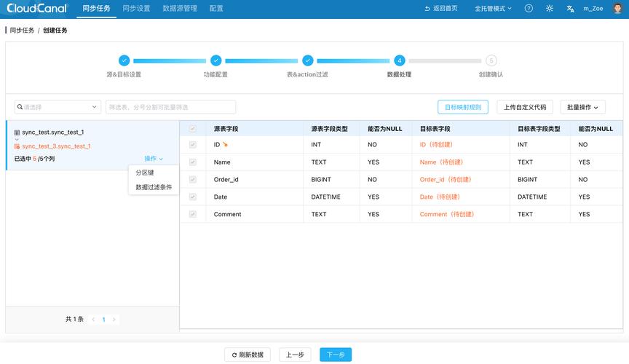Screen dimensions: 629x364
Task: Click the DATETIME source type in Date row
Action: [325, 197]
